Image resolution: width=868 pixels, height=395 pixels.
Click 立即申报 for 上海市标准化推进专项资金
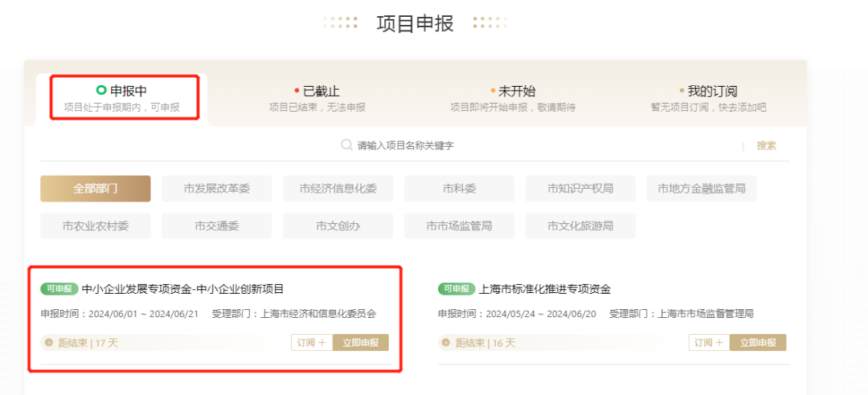click(758, 343)
